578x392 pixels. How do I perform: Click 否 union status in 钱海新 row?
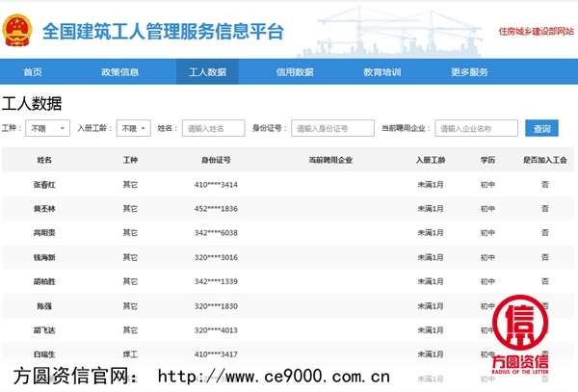tap(545, 257)
